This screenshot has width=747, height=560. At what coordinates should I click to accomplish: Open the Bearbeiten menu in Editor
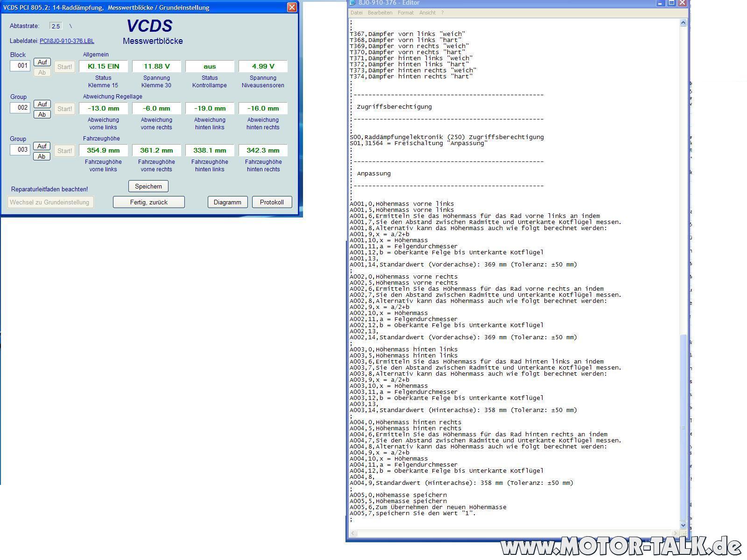coord(380,13)
